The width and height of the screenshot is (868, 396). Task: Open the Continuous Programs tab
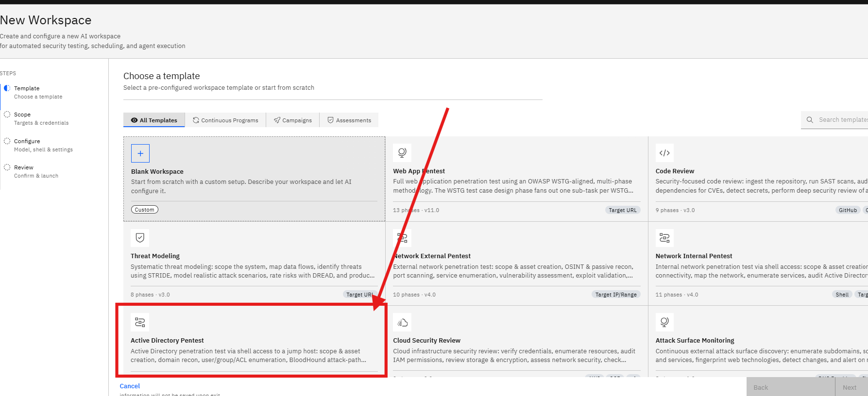tap(225, 120)
